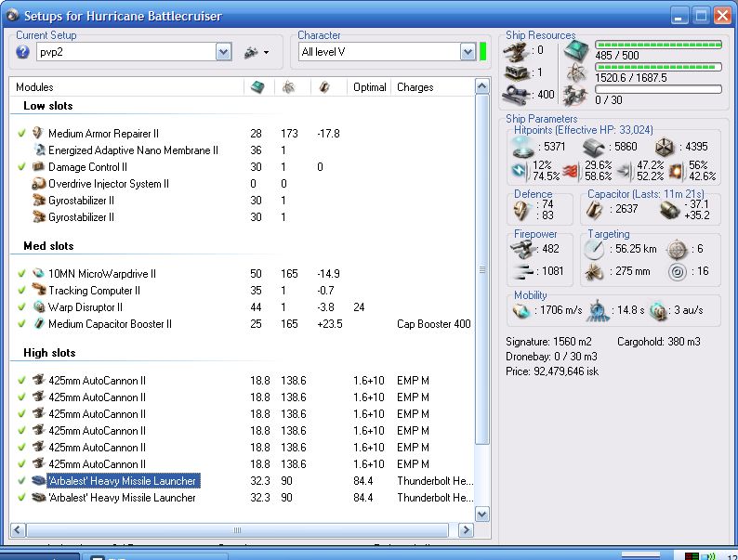
Task: Click the explosive resistance icon
Action: pyautogui.click(x=676, y=171)
